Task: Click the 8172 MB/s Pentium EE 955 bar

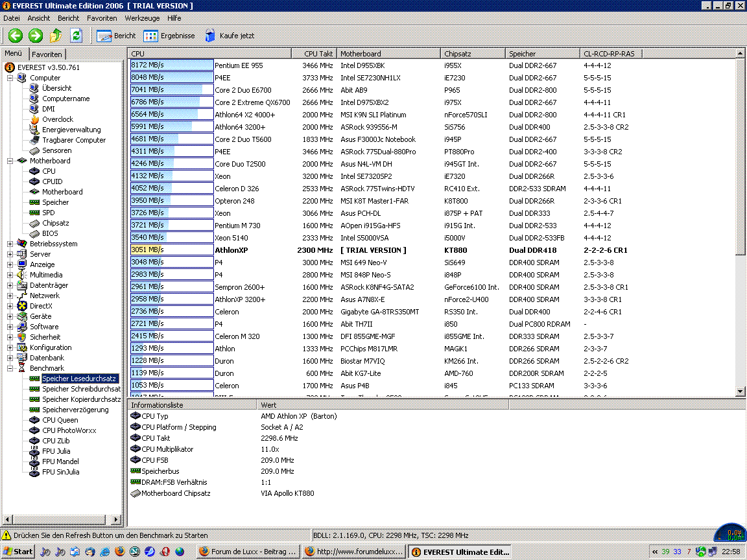Action: click(x=172, y=65)
